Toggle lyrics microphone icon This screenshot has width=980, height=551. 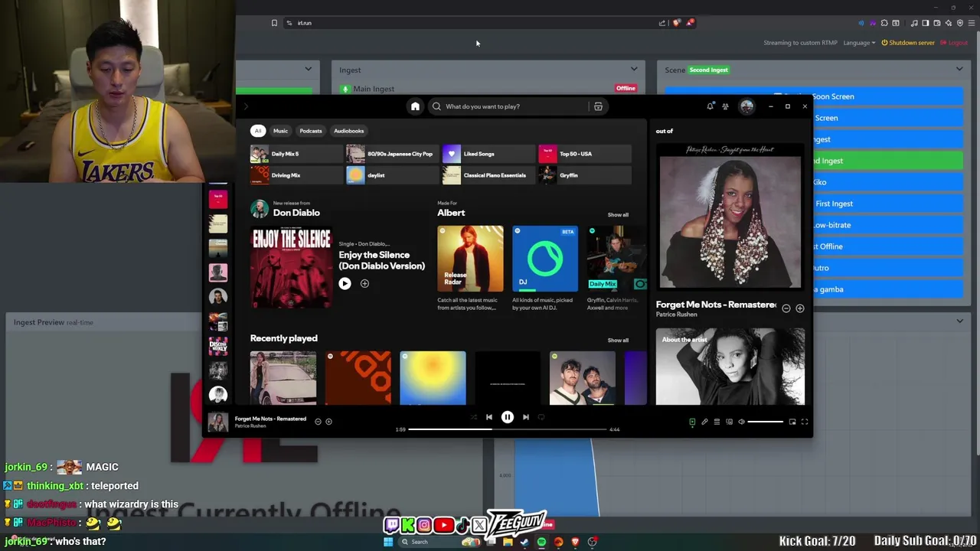[704, 422]
